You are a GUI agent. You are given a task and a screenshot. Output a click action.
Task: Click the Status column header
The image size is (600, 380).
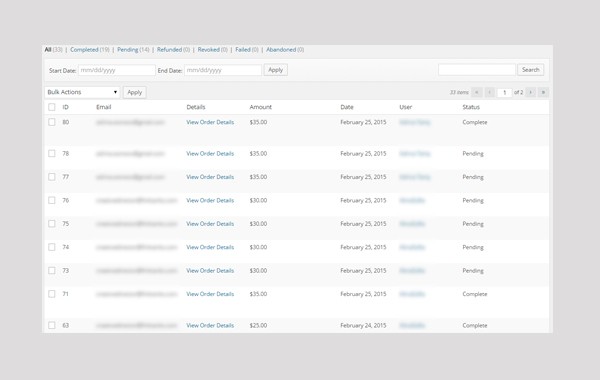[x=471, y=107]
